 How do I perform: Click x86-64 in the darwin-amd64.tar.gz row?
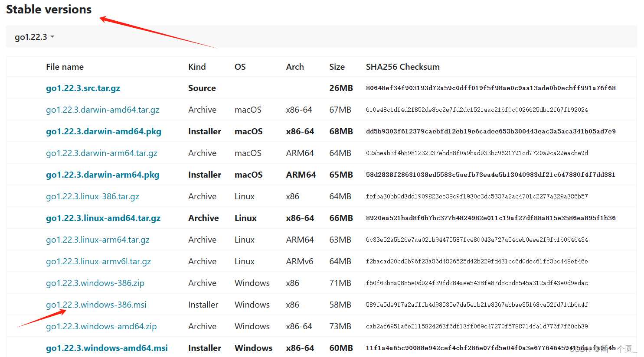tap(299, 110)
